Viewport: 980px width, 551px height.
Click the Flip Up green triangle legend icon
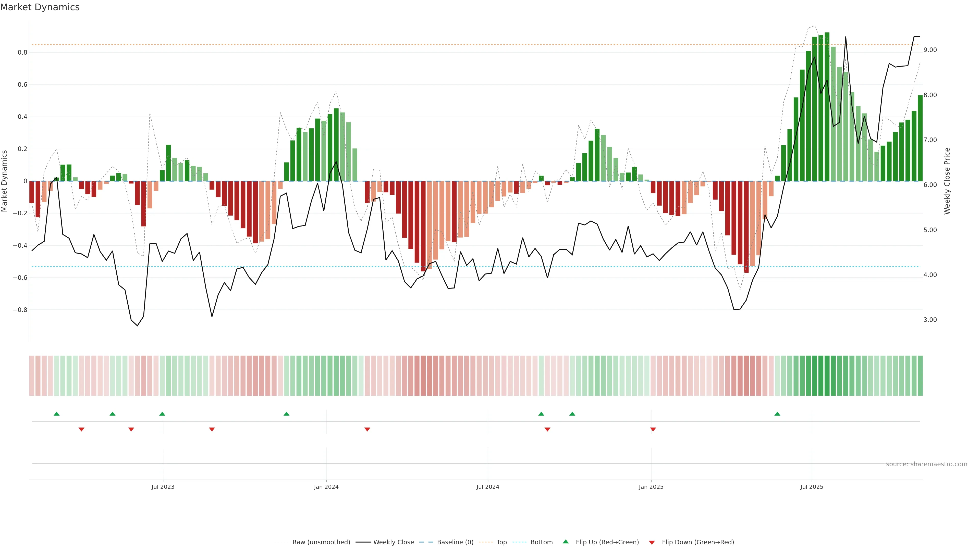tap(566, 542)
